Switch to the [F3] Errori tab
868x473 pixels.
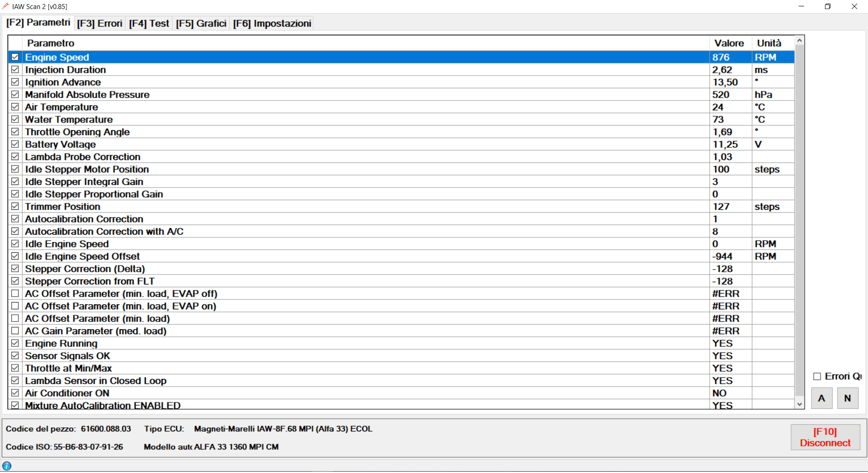click(x=100, y=24)
